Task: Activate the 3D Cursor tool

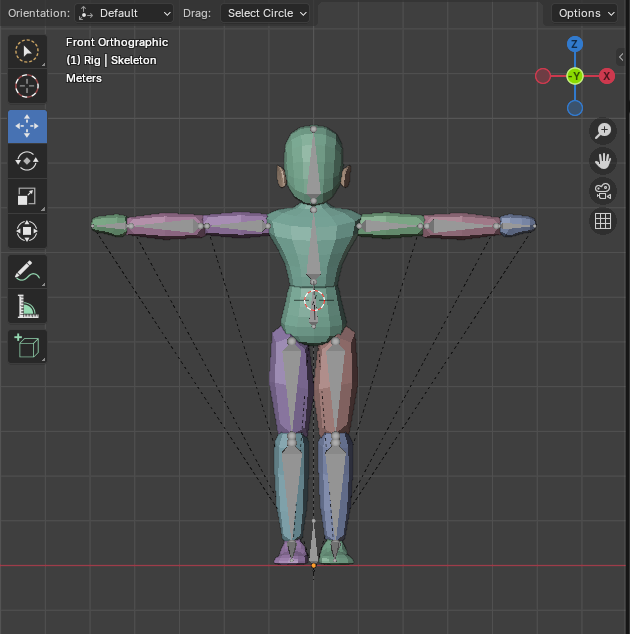Action: (27, 86)
